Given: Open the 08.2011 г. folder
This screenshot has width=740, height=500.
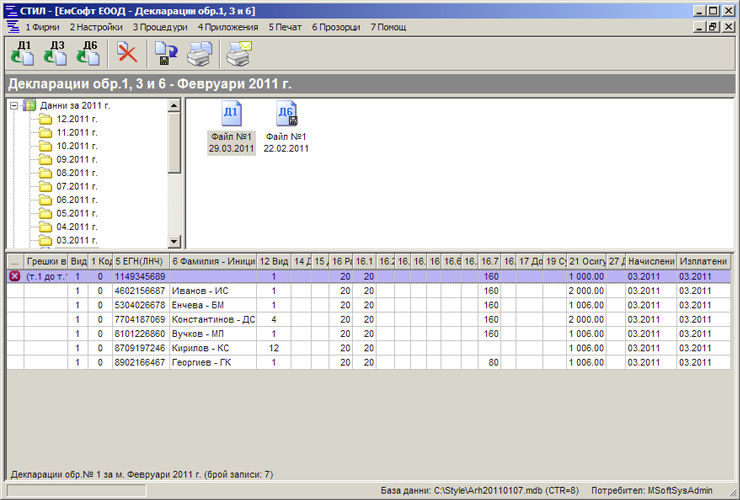Looking at the screenshot, I should [x=76, y=173].
